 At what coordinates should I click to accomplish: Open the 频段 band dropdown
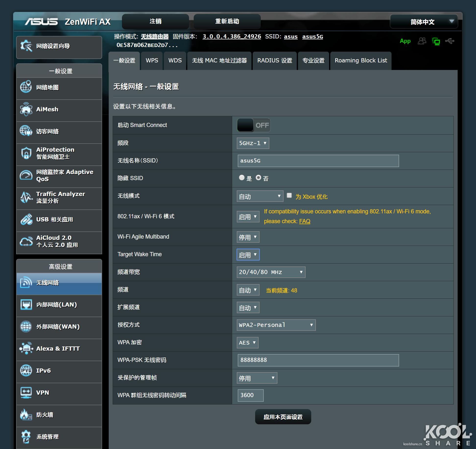pos(253,143)
